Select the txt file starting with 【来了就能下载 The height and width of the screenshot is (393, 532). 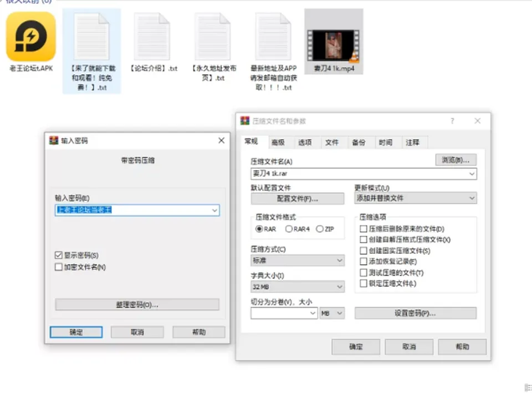pyautogui.click(x=91, y=37)
